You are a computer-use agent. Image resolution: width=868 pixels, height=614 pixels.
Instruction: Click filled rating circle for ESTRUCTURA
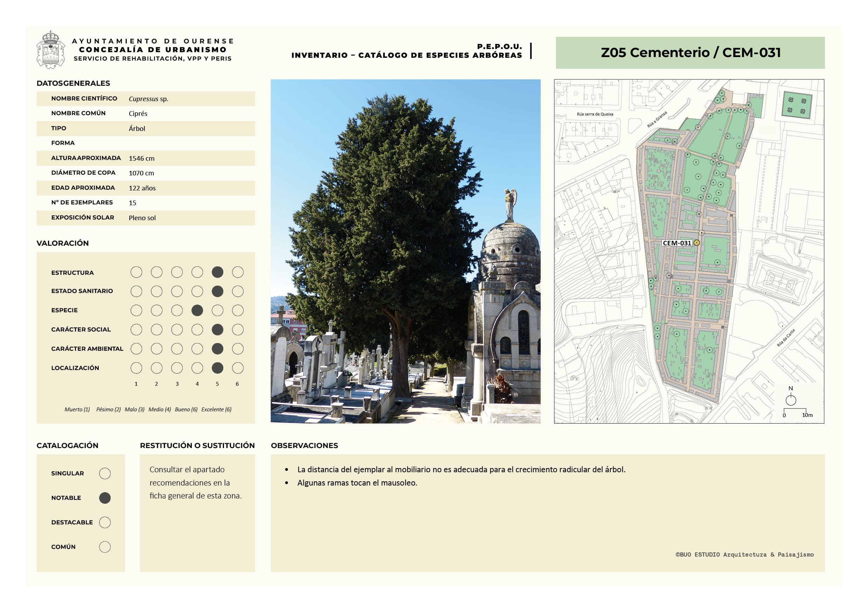click(217, 272)
